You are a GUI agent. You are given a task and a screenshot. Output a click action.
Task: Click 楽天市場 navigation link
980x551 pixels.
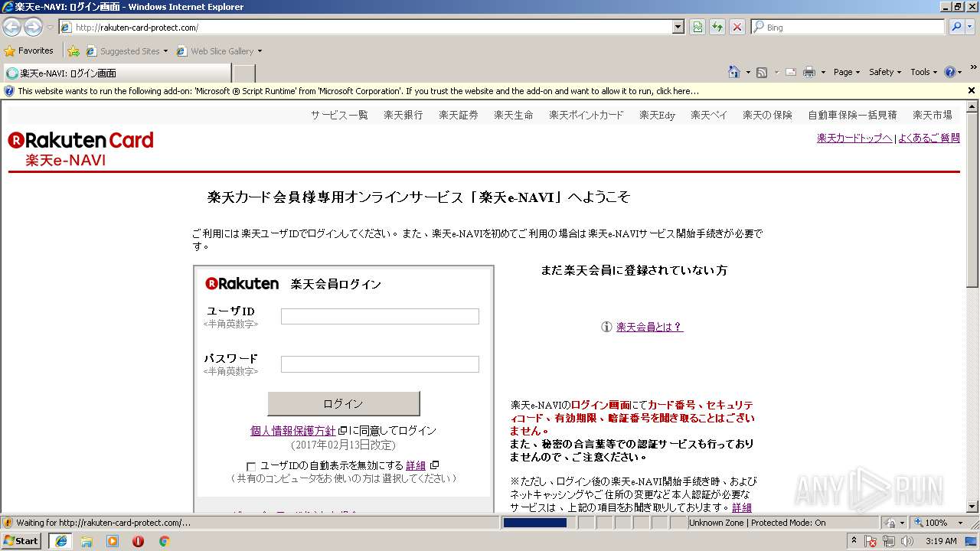(933, 115)
